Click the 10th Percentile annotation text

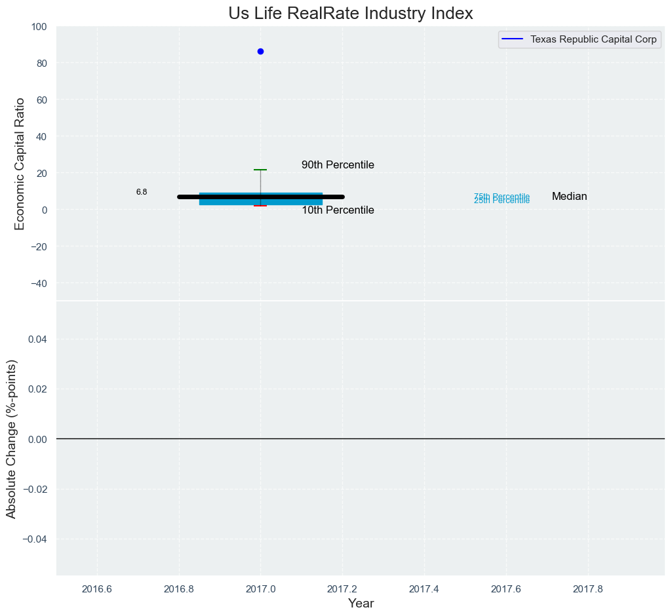tap(338, 210)
